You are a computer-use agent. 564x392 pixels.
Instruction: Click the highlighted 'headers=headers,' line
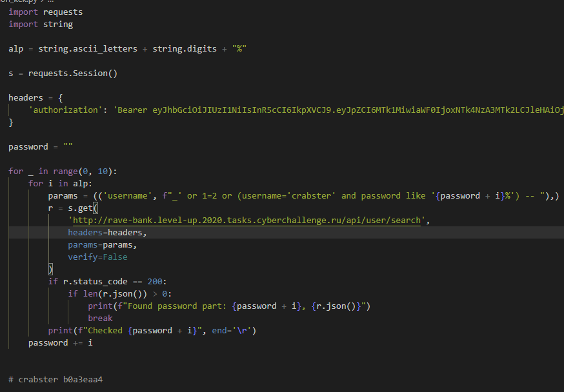tap(108, 233)
